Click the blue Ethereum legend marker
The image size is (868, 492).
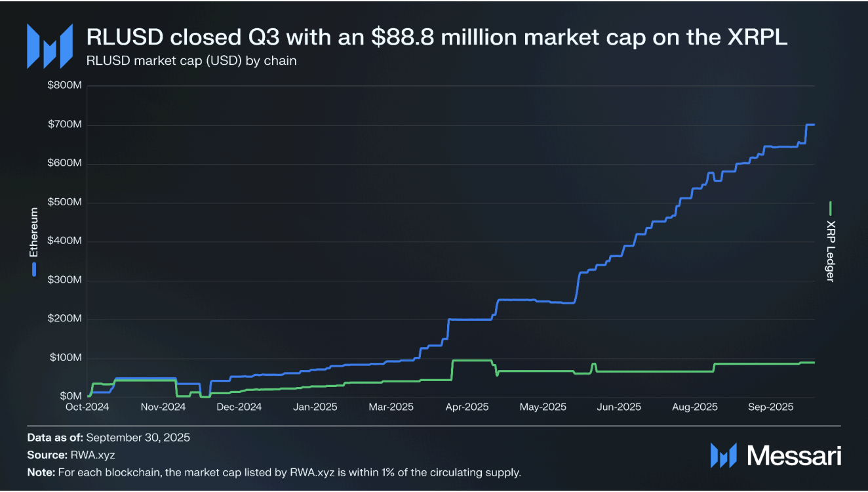click(35, 268)
